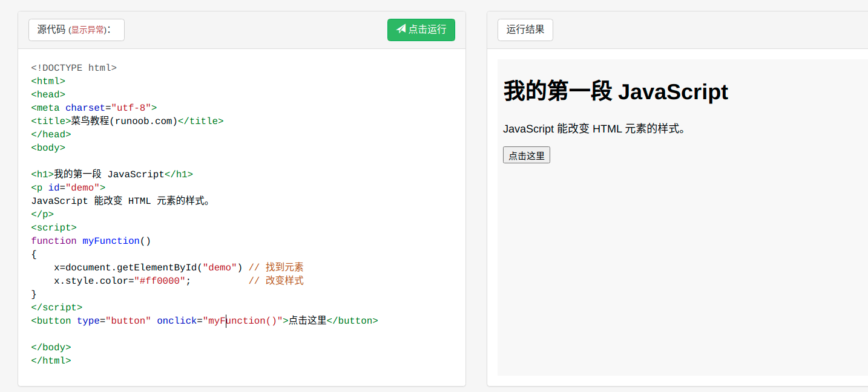868x392 pixels.
Task: Click result paragraph JavaScript 能改变 HTML 元素的样式。
Action: (x=594, y=129)
